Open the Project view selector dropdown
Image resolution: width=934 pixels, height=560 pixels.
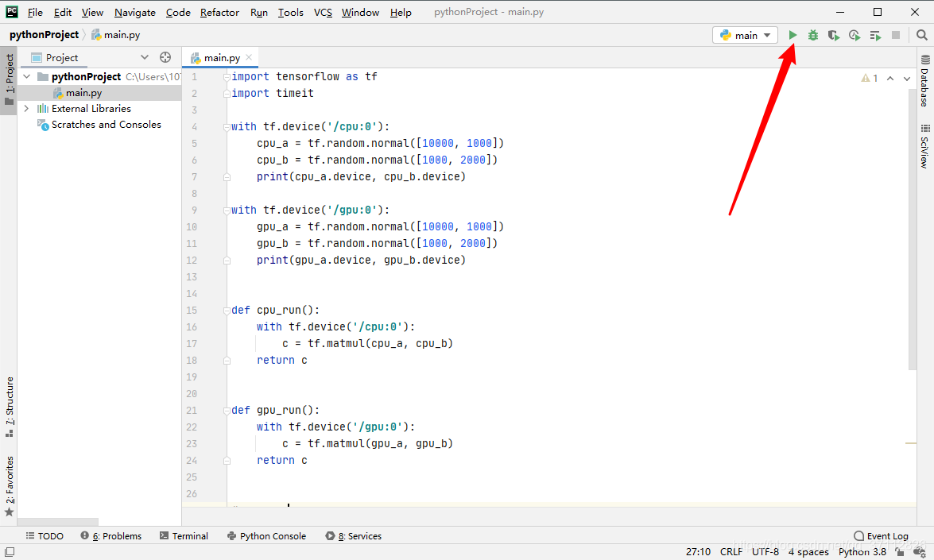coord(144,57)
